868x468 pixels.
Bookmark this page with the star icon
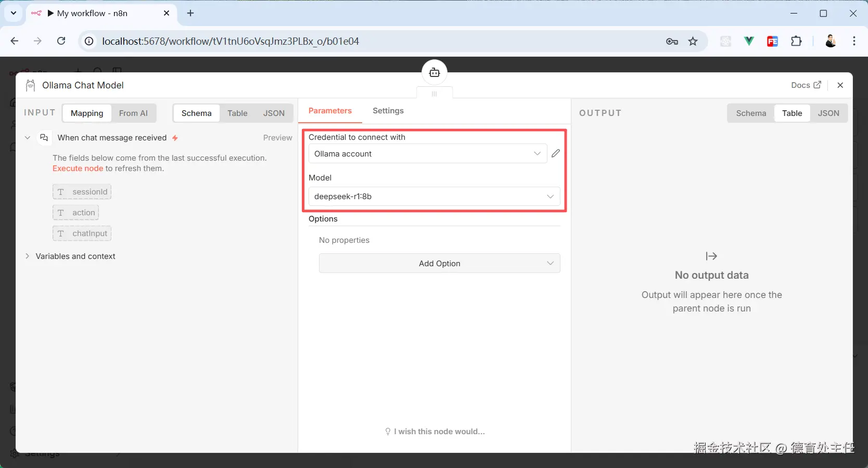coord(693,42)
